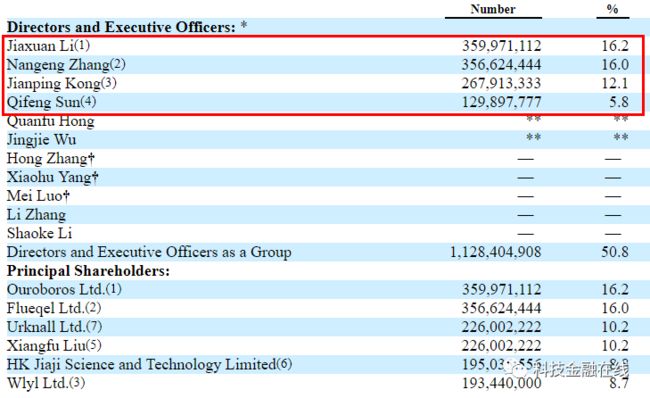Select the share count "129,897,777"
Screen dimensions: 650x398
[x=502, y=102]
